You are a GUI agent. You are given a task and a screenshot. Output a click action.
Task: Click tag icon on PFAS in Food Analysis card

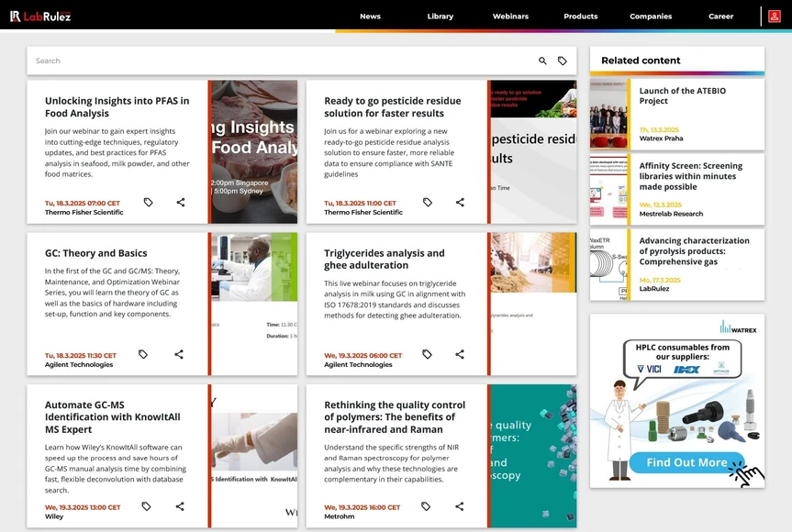[x=148, y=203]
